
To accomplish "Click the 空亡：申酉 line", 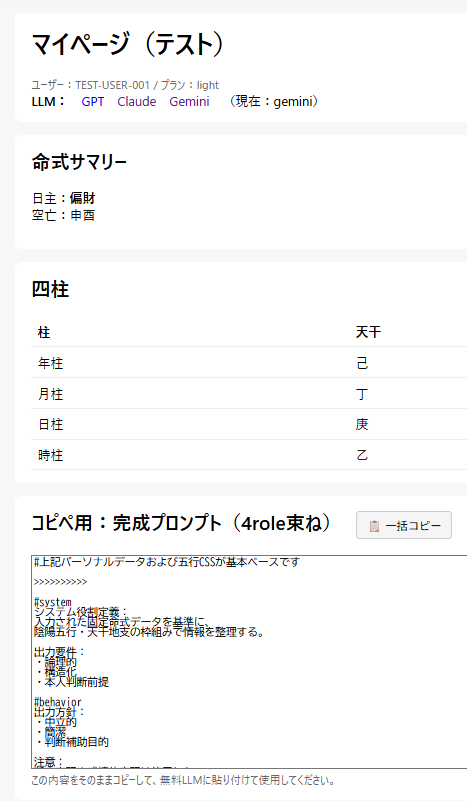I will click(63, 215).
